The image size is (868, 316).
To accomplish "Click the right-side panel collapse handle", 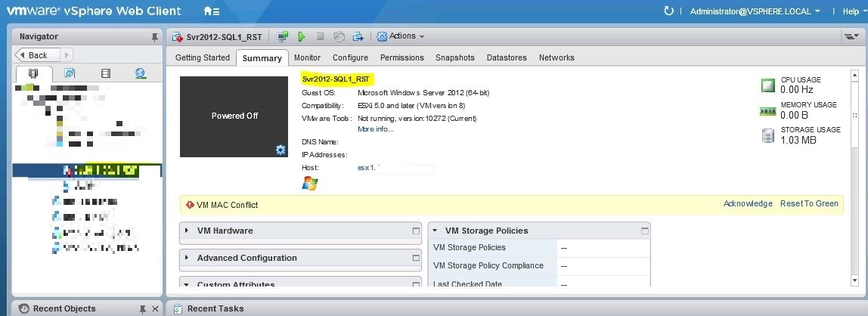I will (x=855, y=115).
